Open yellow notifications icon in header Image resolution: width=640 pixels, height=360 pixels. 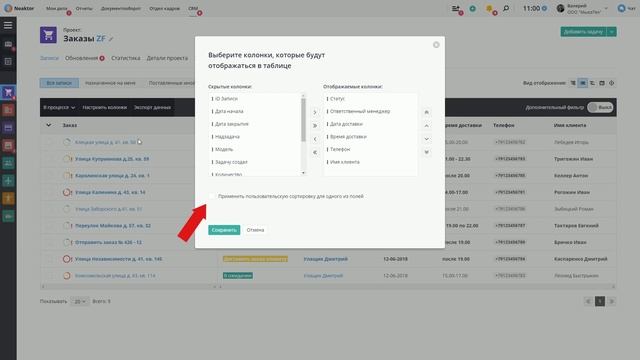click(489, 9)
